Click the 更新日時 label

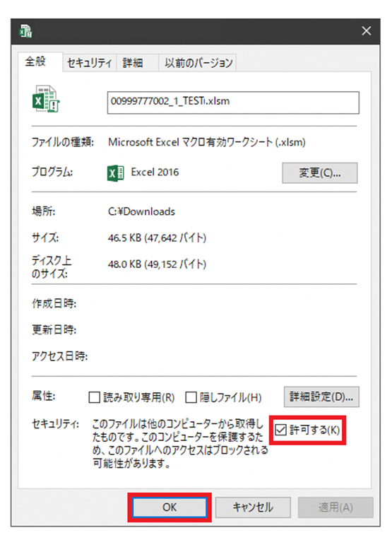click(x=54, y=329)
